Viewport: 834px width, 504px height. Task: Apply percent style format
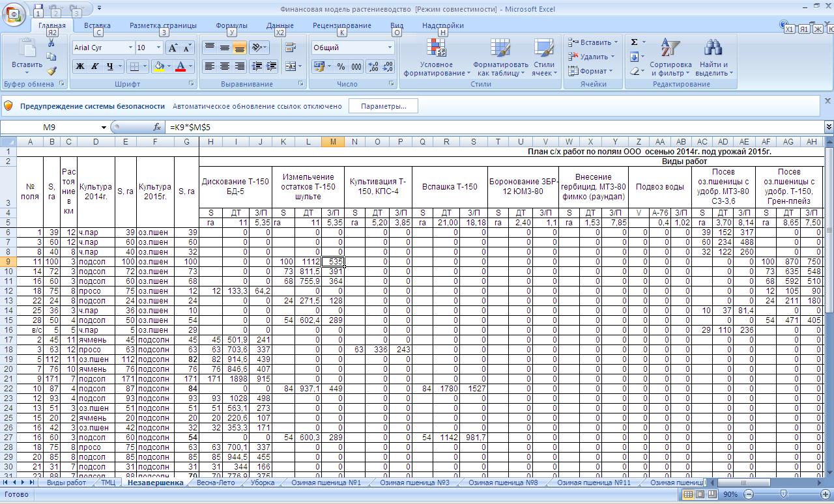click(x=340, y=66)
